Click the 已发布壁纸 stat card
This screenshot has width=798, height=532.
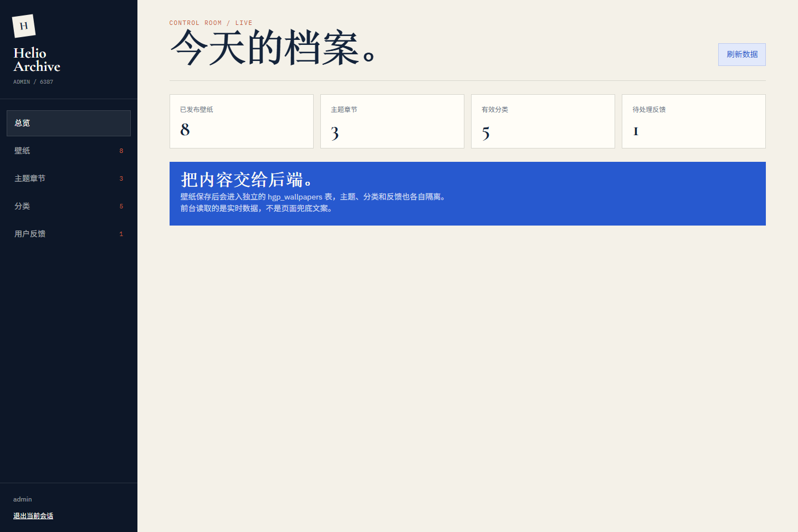click(242, 121)
